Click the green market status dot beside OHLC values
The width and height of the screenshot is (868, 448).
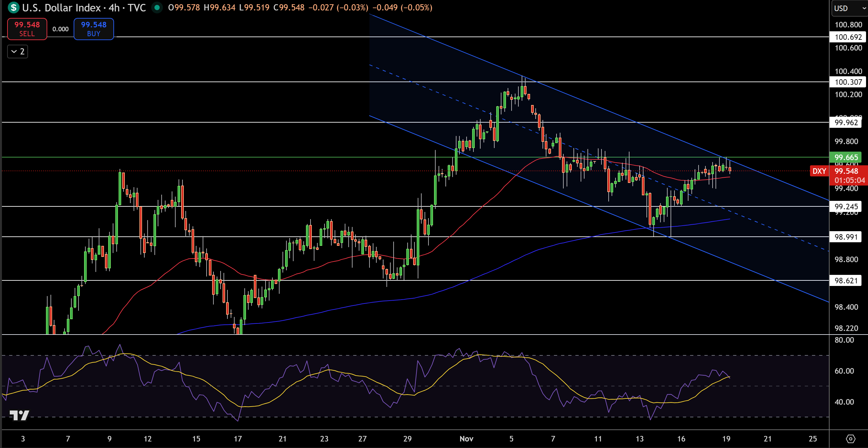tap(156, 7)
